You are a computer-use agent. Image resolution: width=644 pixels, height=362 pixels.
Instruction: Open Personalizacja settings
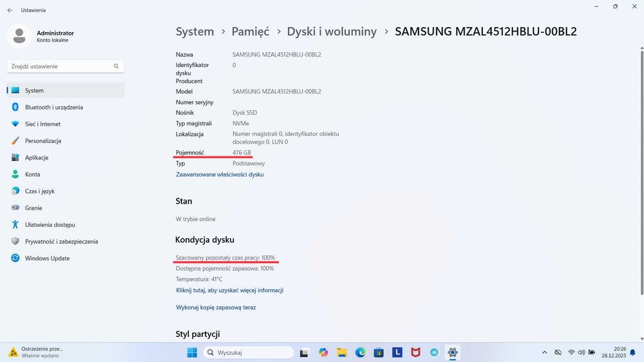[65, 141]
